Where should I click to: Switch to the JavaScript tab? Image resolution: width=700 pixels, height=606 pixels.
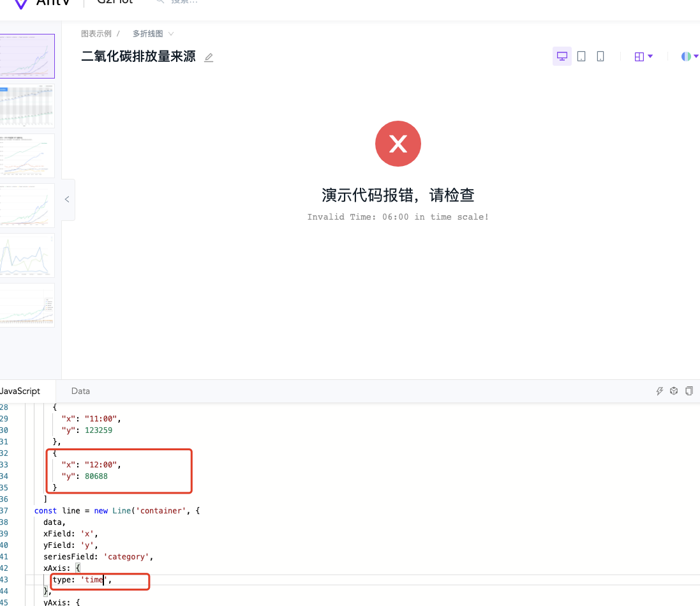click(19, 390)
